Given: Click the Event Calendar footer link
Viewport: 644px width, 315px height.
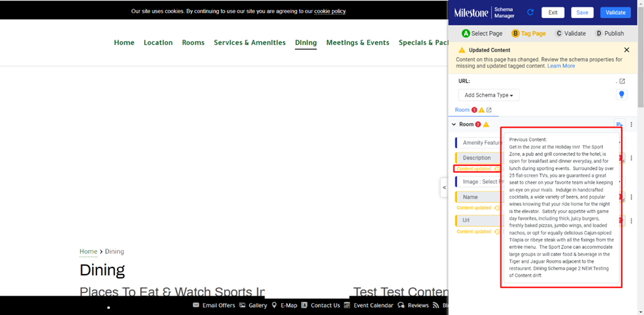Looking at the screenshot, I should 374,305.
